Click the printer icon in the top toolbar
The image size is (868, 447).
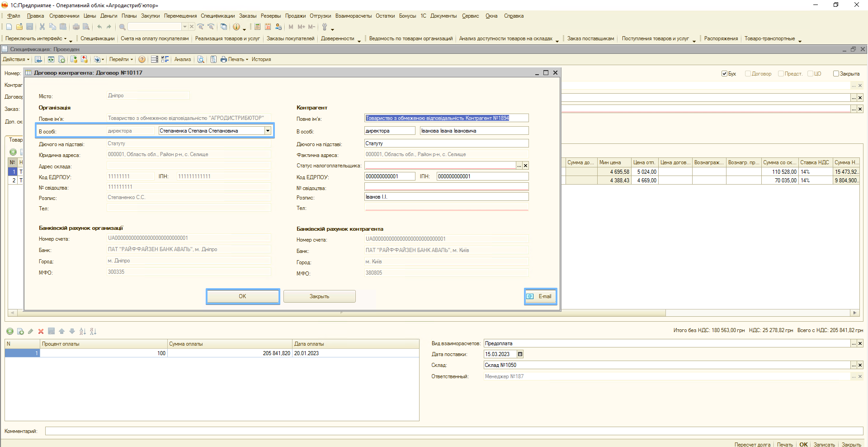pos(76,27)
